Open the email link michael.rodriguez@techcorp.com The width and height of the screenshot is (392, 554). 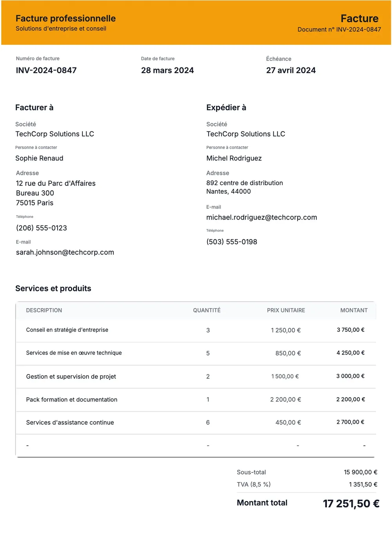pyautogui.click(x=261, y=218)
